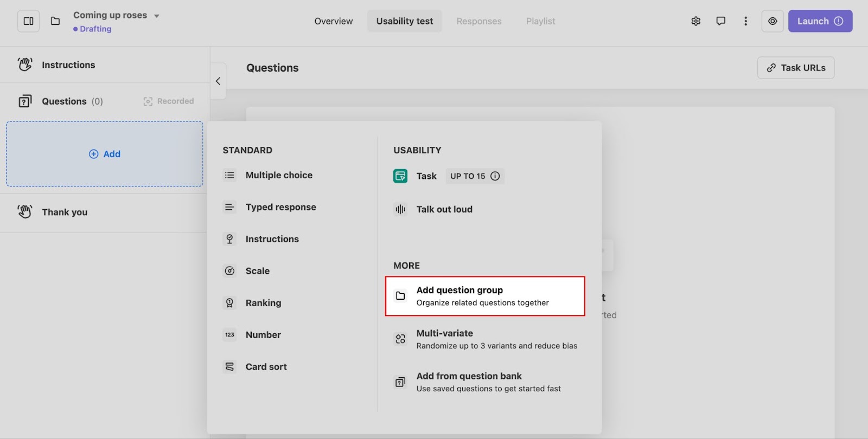The height and width of the screenshot is (439, 868).
Task: Select the Task usability icon
Action: tap(400, 176)
